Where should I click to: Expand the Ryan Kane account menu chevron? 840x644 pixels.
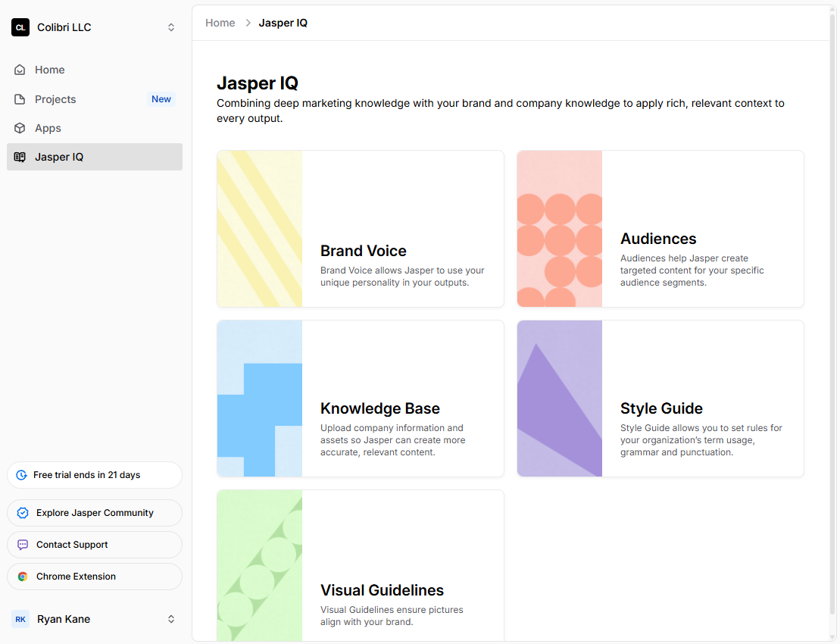(x=171, y=619)
